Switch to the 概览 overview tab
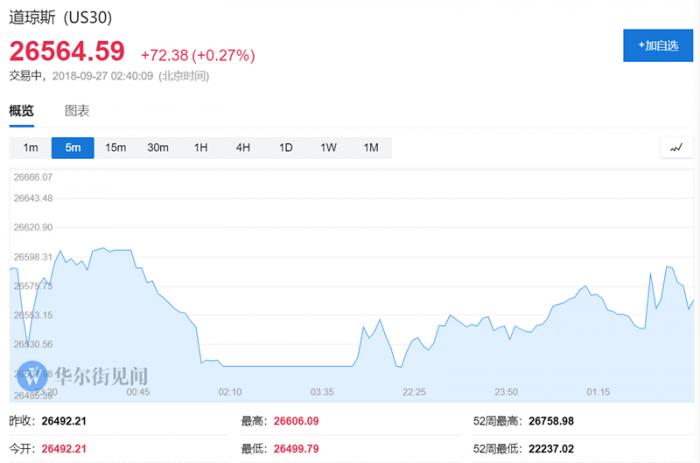The width and height of the screenshot is (700, 463). [x=21, y=111]
